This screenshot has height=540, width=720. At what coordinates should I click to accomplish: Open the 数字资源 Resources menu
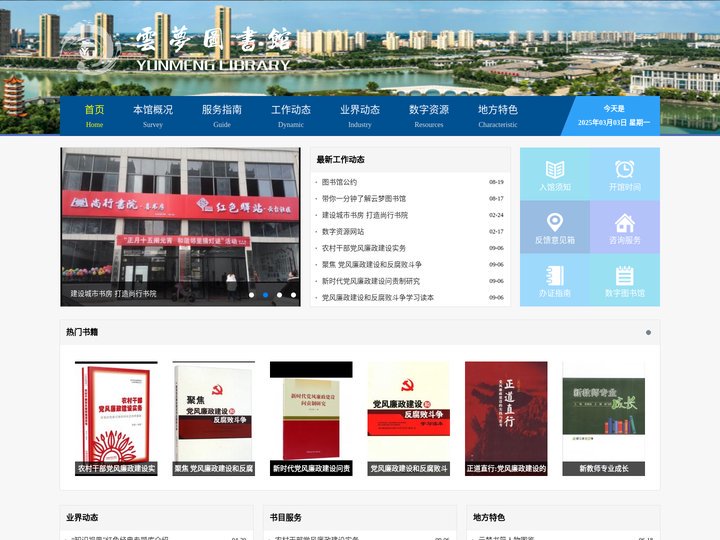pos(428,116)
